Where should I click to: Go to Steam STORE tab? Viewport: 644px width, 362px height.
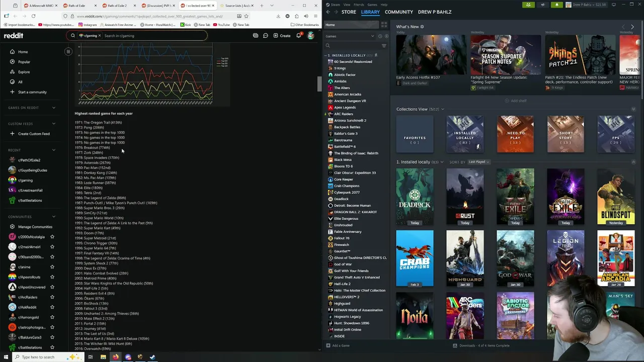pyautogui.click(x=349, y=12)
